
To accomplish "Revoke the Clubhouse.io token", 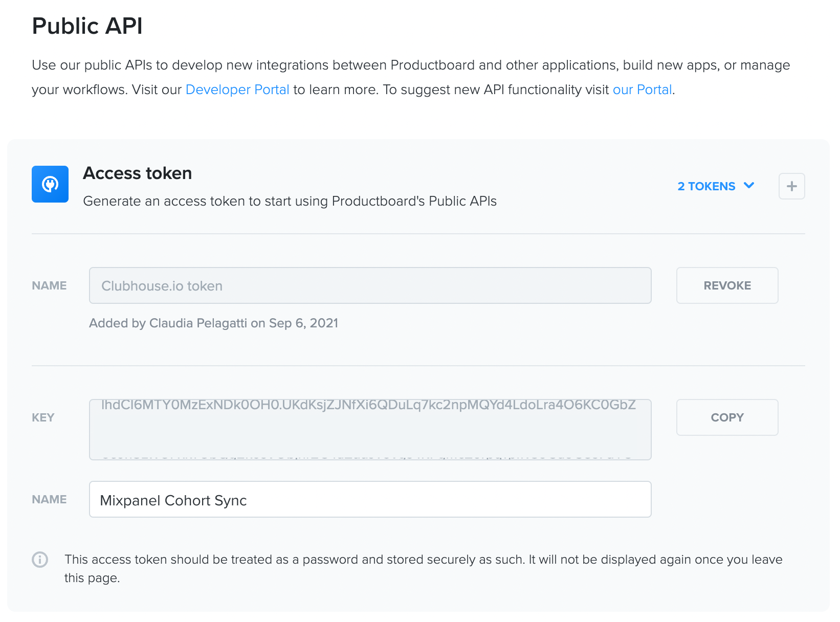I will coord(727,285).
